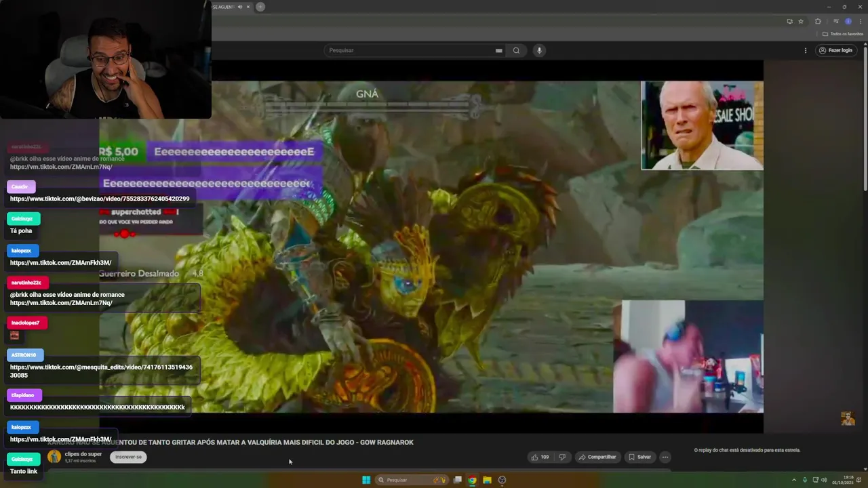The width and height of the screenshot is (868, 488).
Task: Click the mesquita_edits TikTok link in chat
Action: click(x=101, y=371)
